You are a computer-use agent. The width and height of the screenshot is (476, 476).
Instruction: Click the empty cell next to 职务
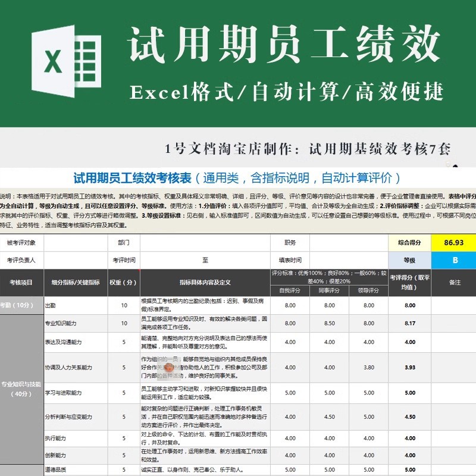point(349,243)
